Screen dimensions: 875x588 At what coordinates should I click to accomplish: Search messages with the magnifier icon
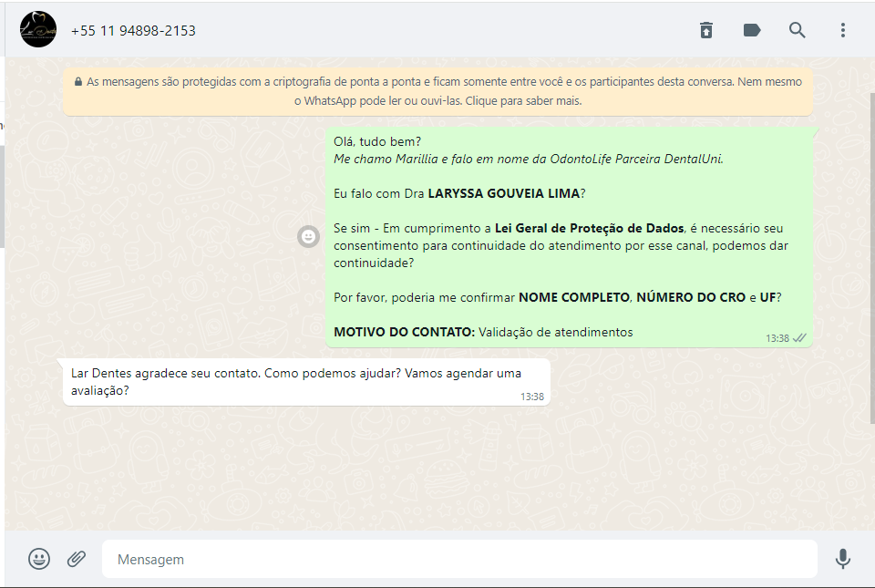tap(798, 30)
